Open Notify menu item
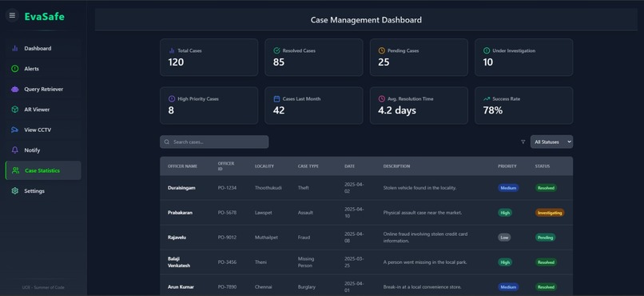644x296 pixels. tap(43, 150)
